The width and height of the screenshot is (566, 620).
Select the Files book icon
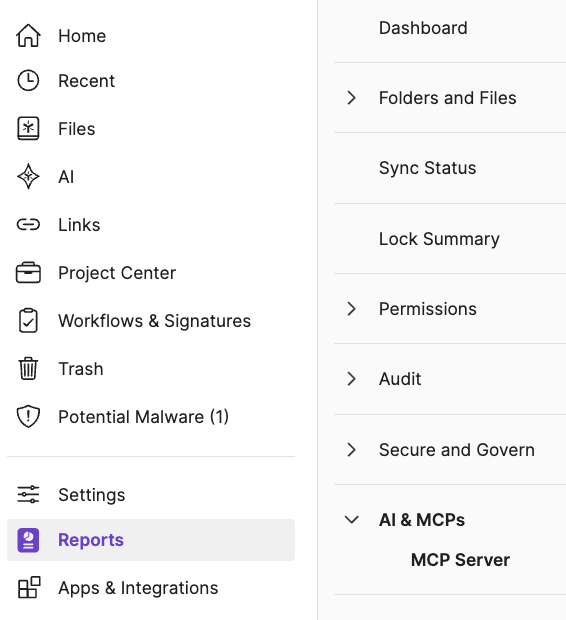[x=28, y=129]
